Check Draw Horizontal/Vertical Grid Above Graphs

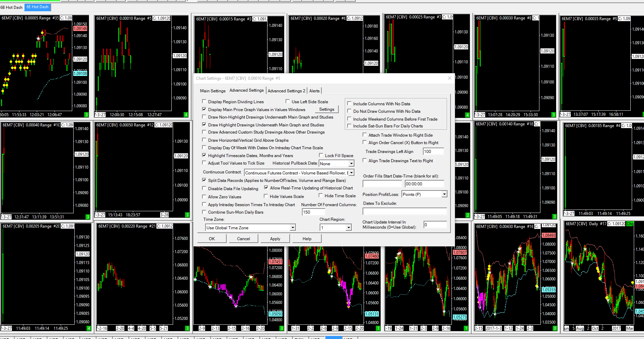click(x=204, y=140)
